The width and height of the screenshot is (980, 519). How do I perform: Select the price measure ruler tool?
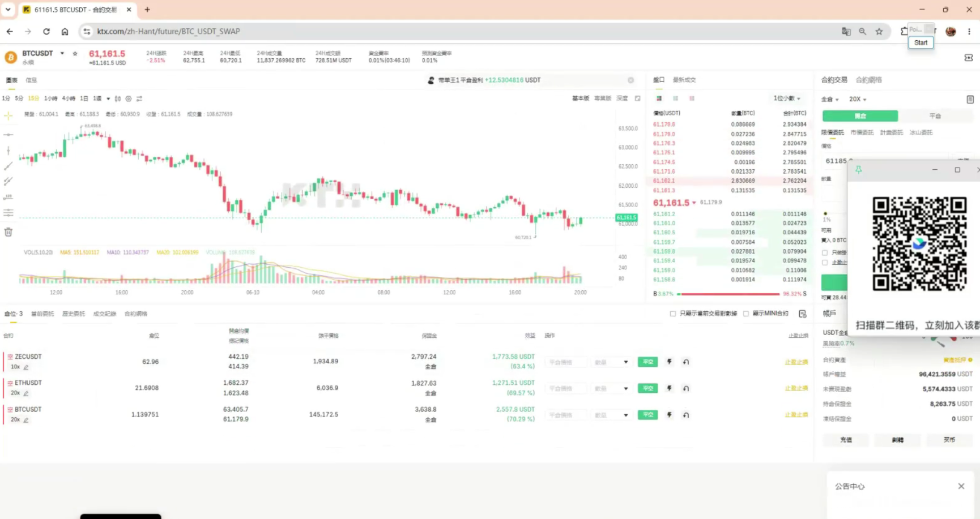coord(8,197)
